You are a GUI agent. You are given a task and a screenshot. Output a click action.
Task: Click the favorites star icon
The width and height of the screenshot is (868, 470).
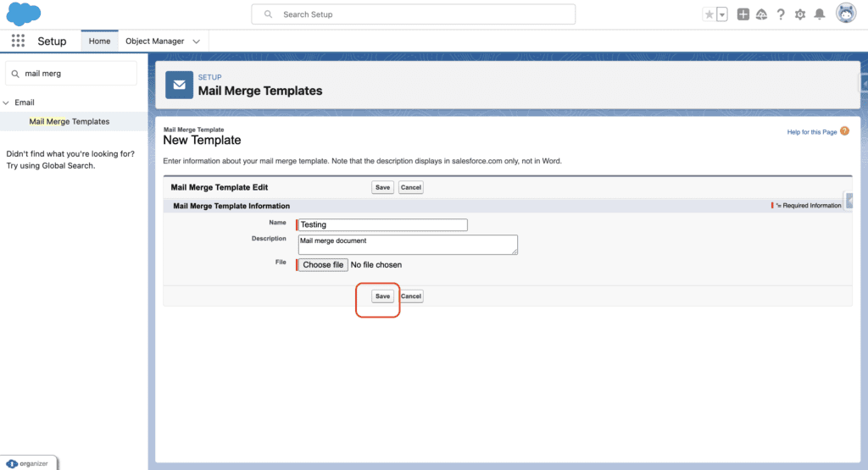tap(709, 14)
